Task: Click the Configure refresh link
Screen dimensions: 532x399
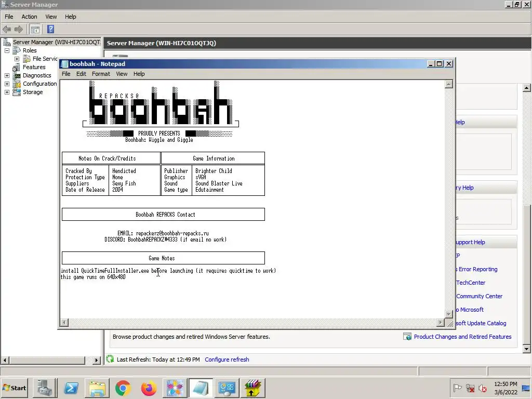Action: pyautogui.click(x=227, y=360)
